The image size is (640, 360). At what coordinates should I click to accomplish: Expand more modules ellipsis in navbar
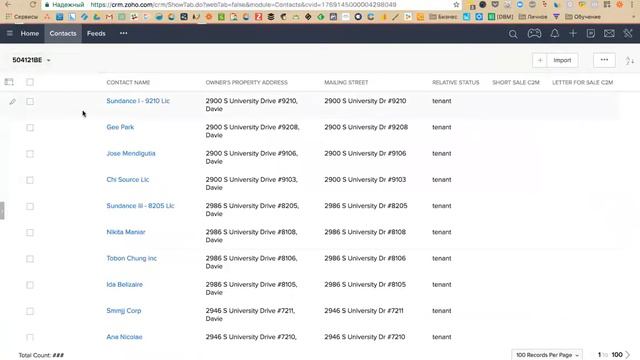pyautogui.click(x=123, y=33)
